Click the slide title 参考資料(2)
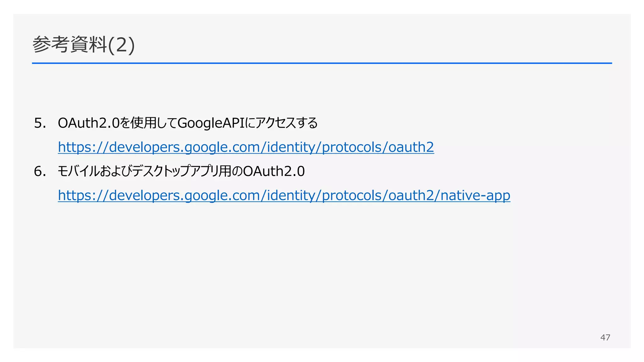 [84, 45]
